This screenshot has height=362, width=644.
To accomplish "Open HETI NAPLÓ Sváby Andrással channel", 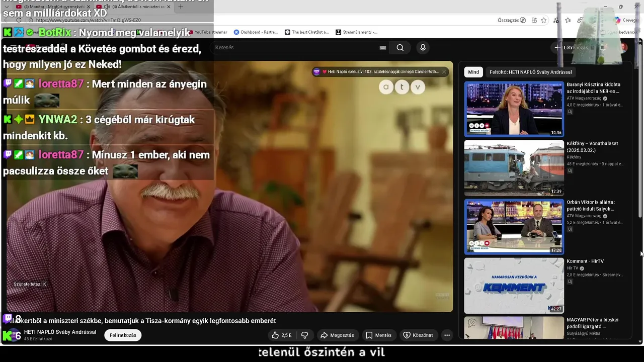I will tap(60, 332).
